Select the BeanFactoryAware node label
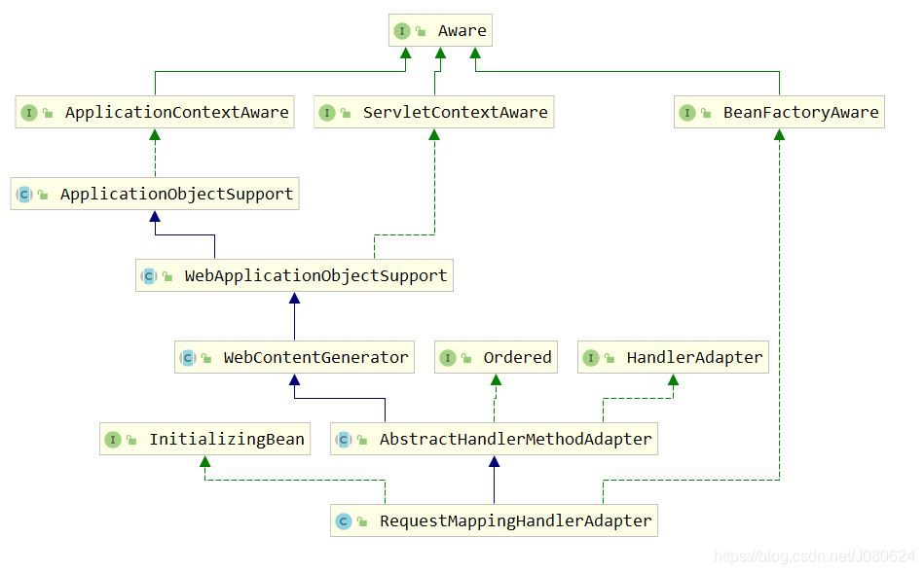 [800, 113]
